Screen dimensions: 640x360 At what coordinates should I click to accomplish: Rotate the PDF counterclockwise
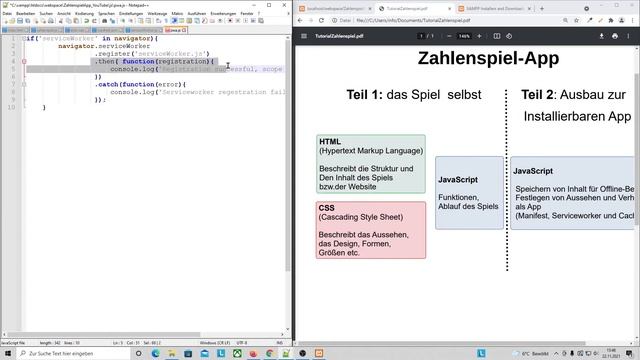click(509, 36)
